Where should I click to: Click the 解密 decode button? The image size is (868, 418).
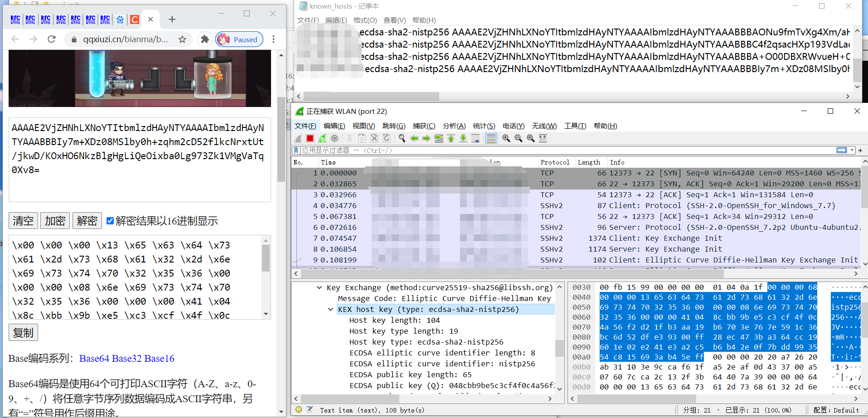87,221
